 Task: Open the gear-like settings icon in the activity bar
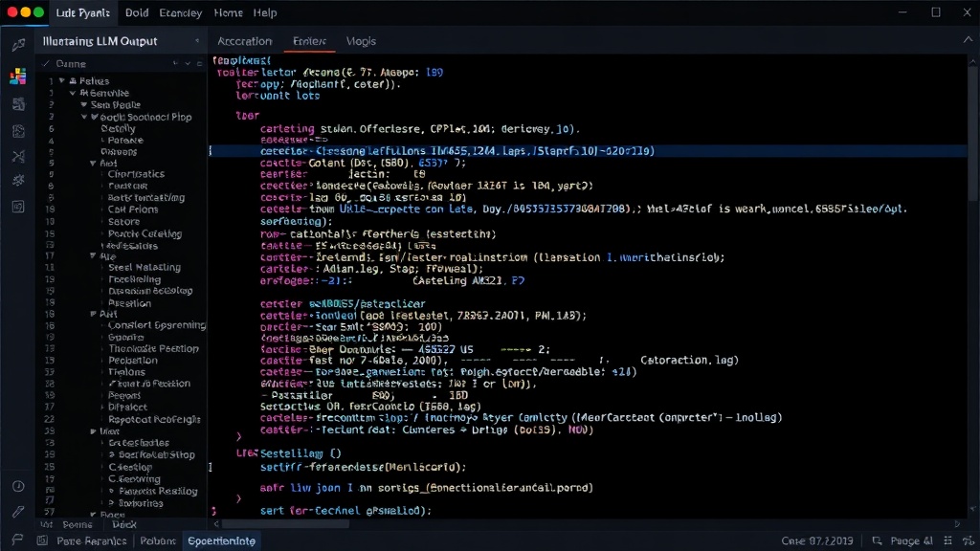[18, 181]
